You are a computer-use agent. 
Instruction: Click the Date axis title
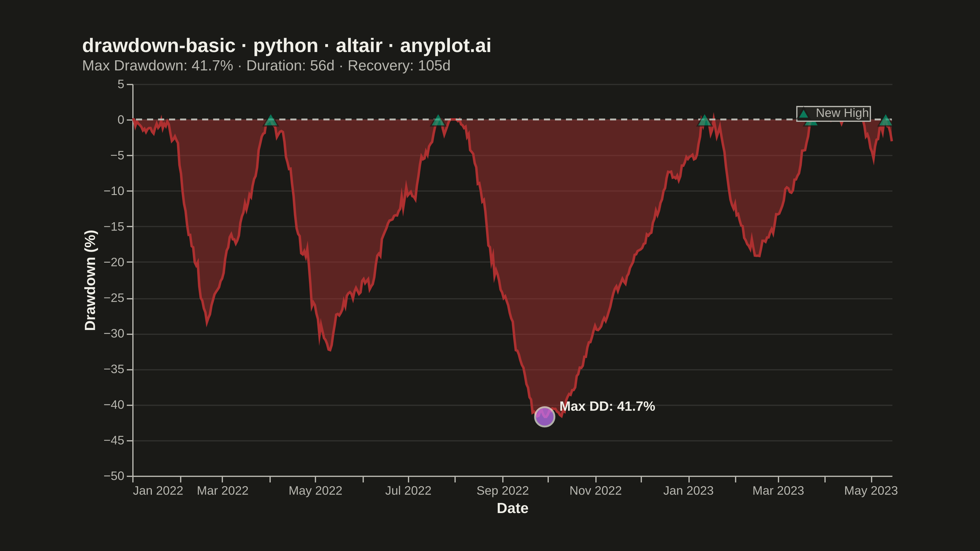click(512, 508)
